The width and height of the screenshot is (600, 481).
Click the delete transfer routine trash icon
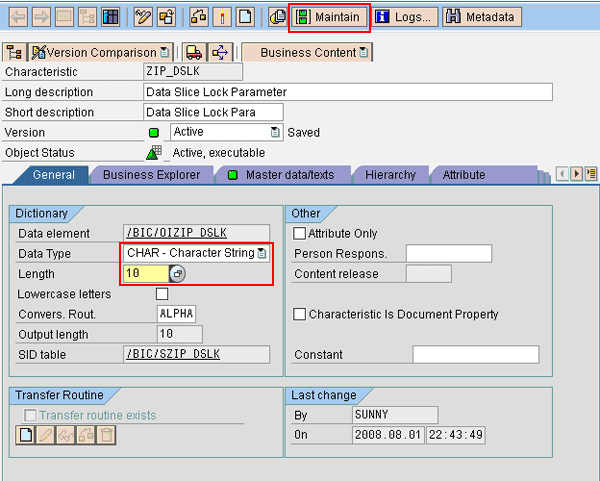click(x=106, y=435)
